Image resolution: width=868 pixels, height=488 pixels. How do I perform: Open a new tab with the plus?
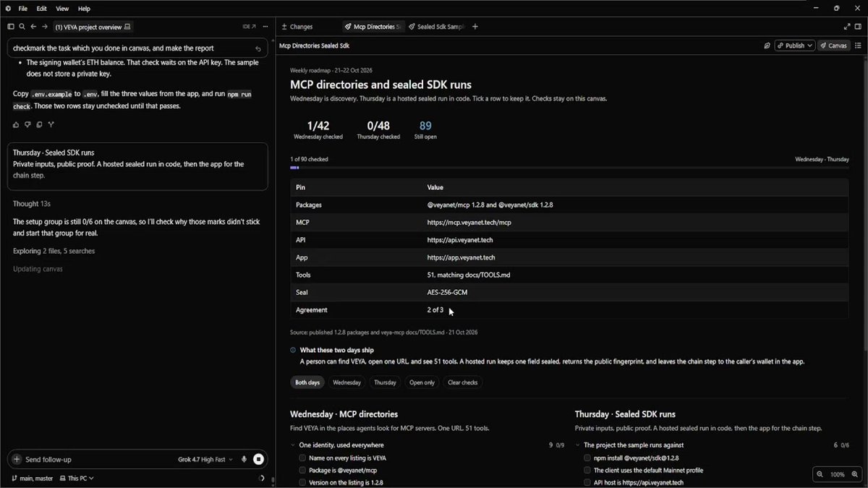pyautogui.click(x=475, y=27)
